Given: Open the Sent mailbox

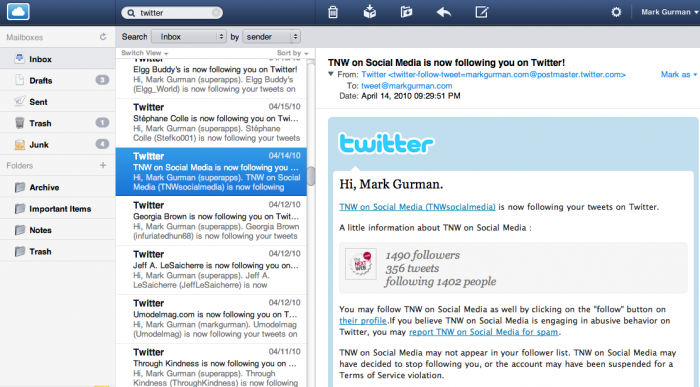Looking at the screenshot, I should [58, 102].
